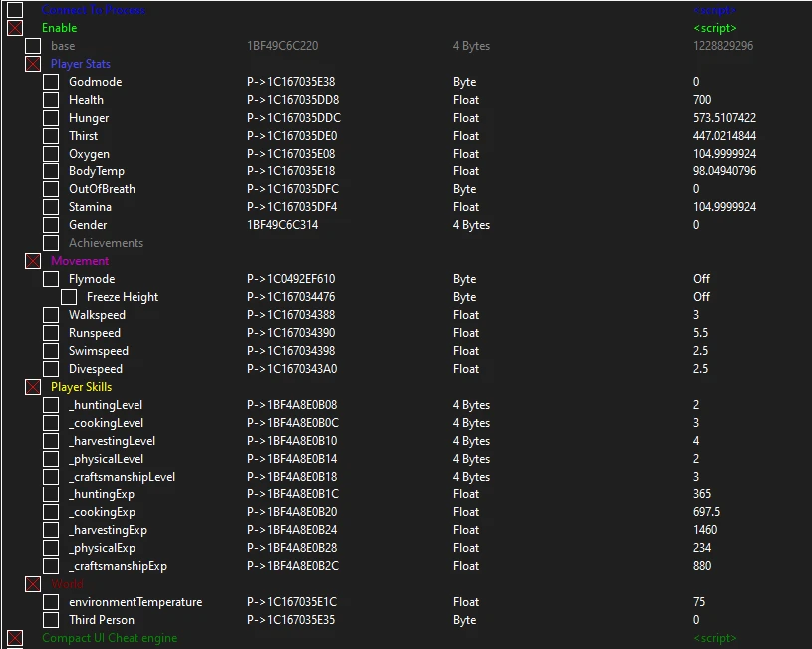Expand the Achievements checkbox
Screen dimensions: 812x649
(x=51, y=243)
